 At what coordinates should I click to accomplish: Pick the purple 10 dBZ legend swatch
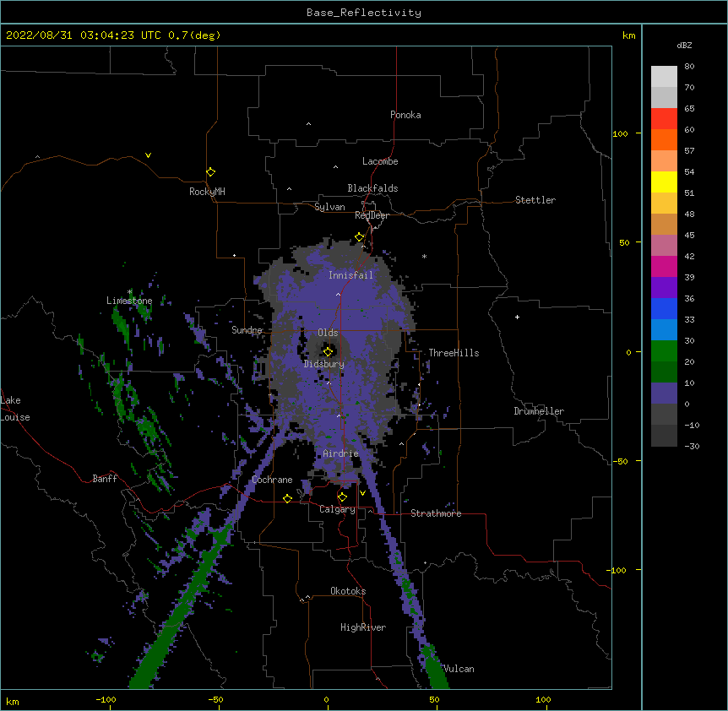pyautogui.click(x=664, y=393)
